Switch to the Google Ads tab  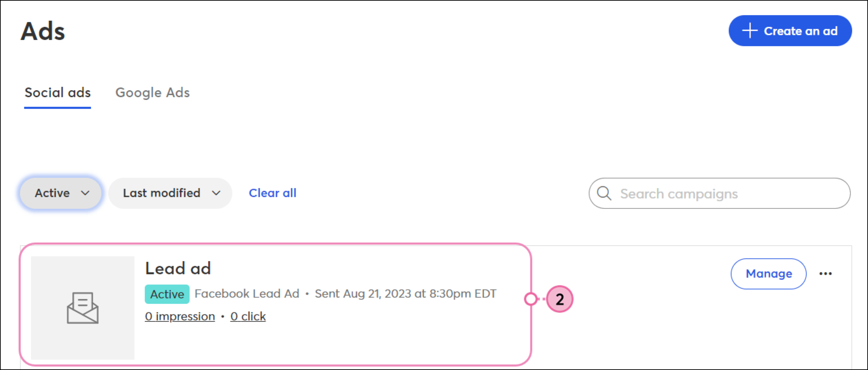coord(152,92)
